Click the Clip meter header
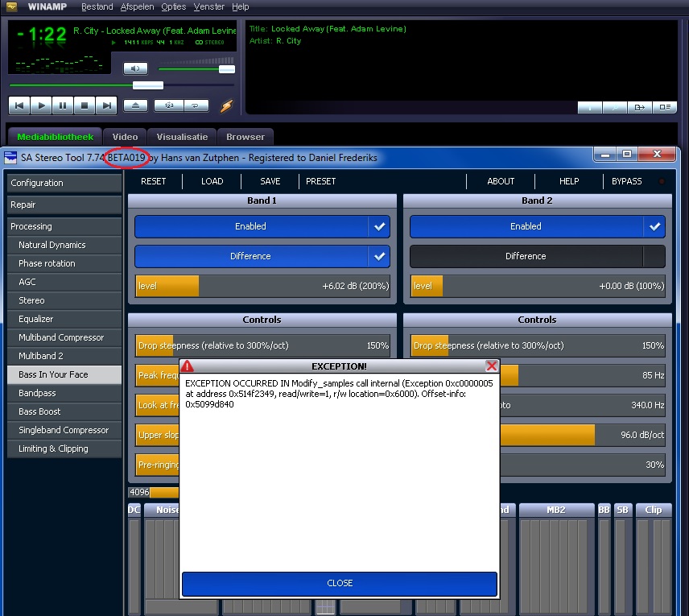The width and height of the screenshot is (689, 616). [x=654, y=510]
